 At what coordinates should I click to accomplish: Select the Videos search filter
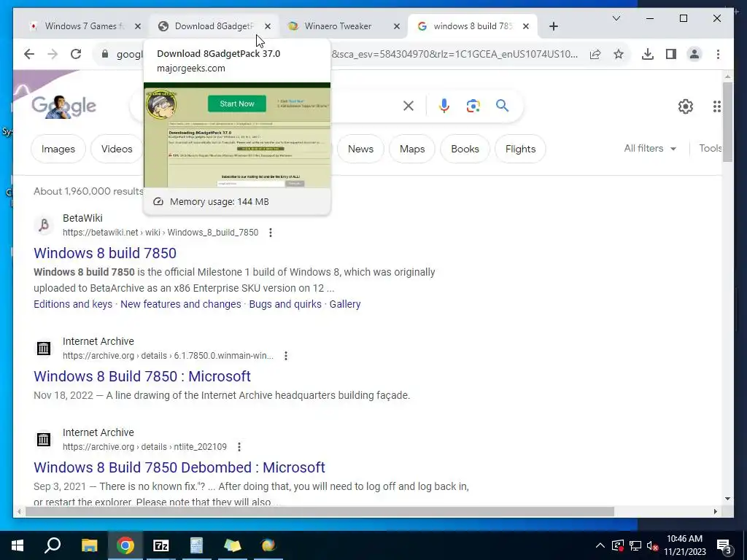[x=117, y=149]
